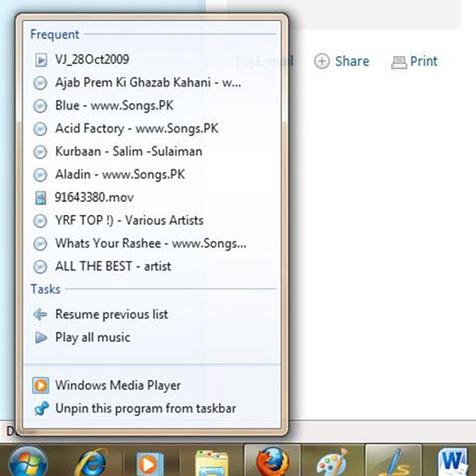
Task: Click the video file icon beside VJ_28Oct2009
Action: [x=41, y=60]
